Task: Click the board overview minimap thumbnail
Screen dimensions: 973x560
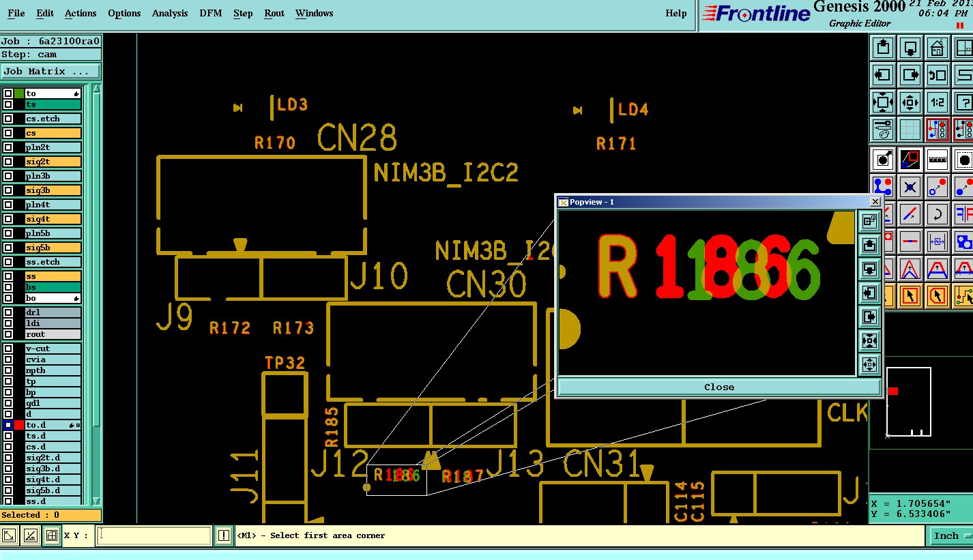Action: (909, 402)
